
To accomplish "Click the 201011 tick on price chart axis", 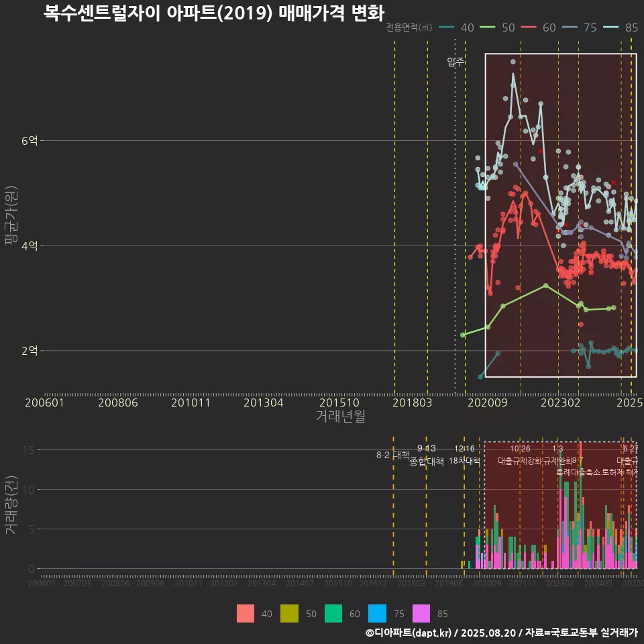I will tap(191, 402).
